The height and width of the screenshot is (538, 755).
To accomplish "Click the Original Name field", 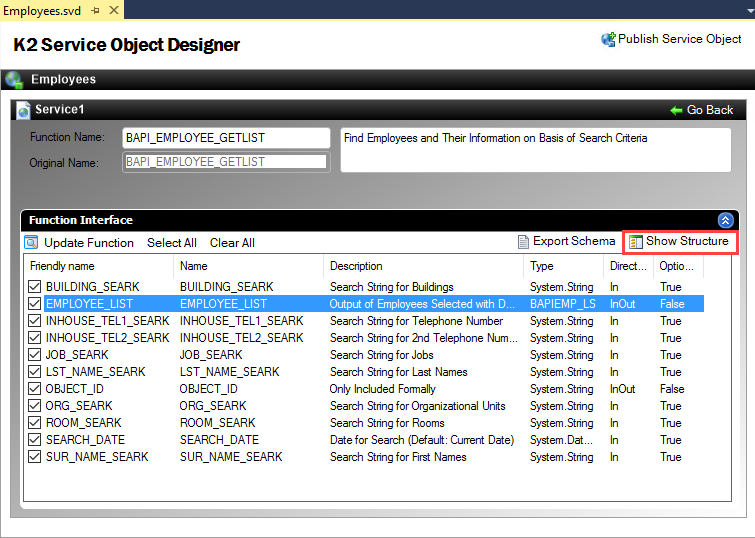I will tap(226, 162).
